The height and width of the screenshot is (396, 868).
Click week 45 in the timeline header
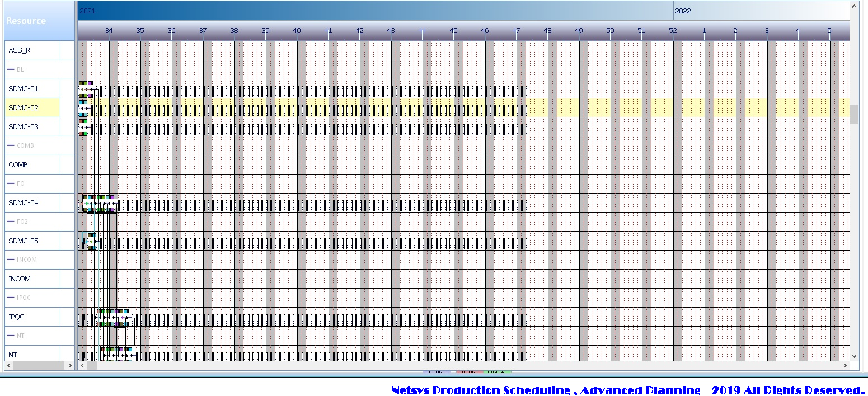[x=453, y=31]
